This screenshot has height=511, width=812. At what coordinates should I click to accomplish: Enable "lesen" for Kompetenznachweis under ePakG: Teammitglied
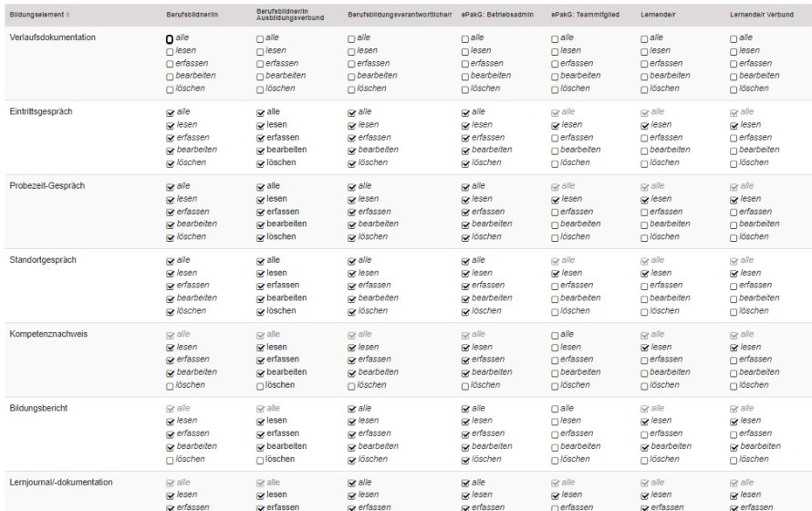(556, 348)
